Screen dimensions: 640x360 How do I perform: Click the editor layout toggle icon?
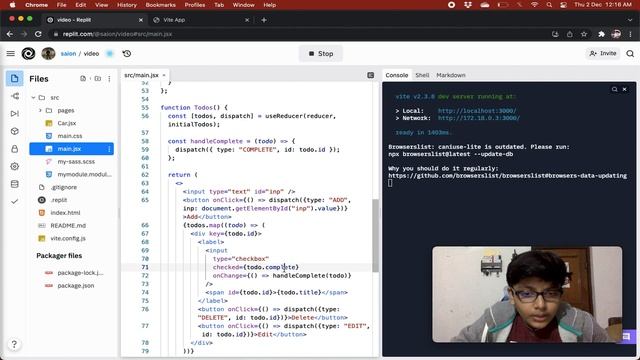371,75
